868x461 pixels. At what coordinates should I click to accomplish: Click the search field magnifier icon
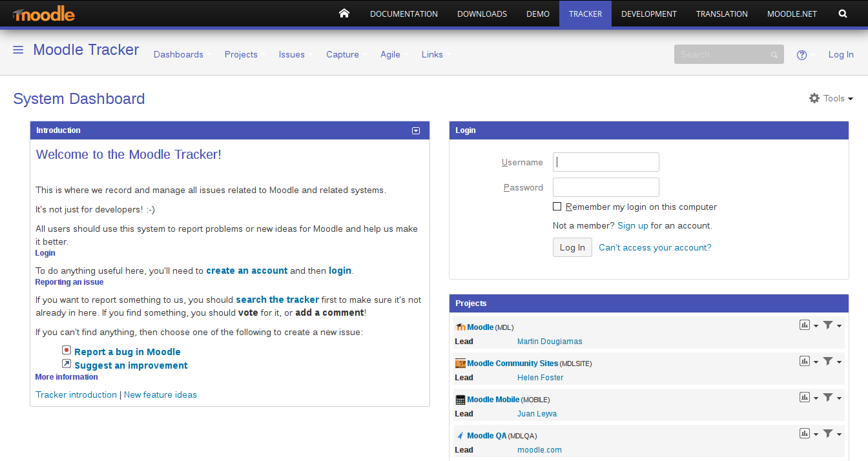point(774,55)
